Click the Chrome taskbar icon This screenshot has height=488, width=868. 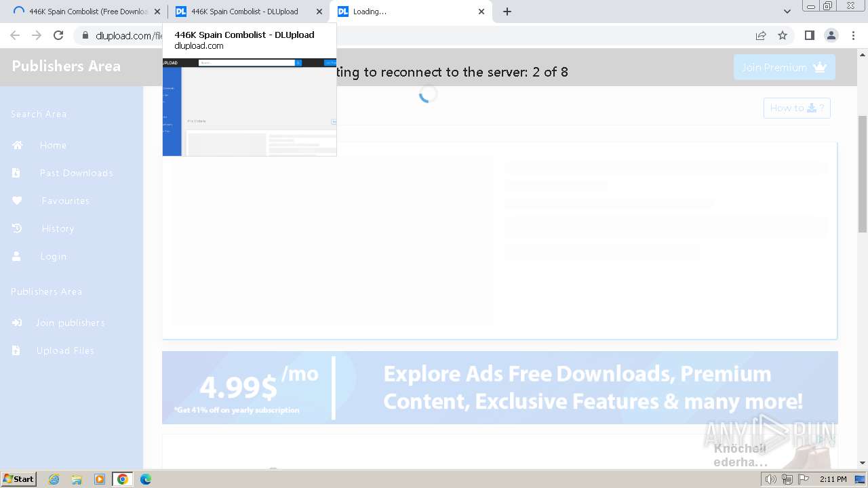[123, 479]
